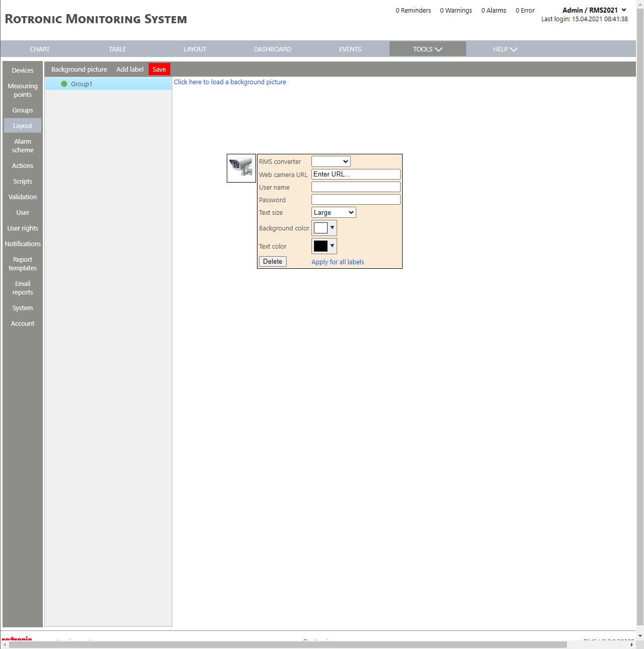Image resolution: width=644 pixels, height=649 pixels.
Task: Open Notifications in the sidebar
Action: [x=23, y=244]
